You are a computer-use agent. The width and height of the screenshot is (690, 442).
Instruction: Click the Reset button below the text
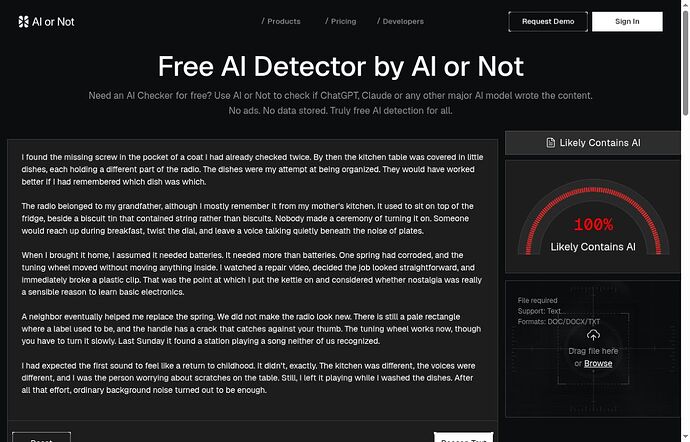41,437
